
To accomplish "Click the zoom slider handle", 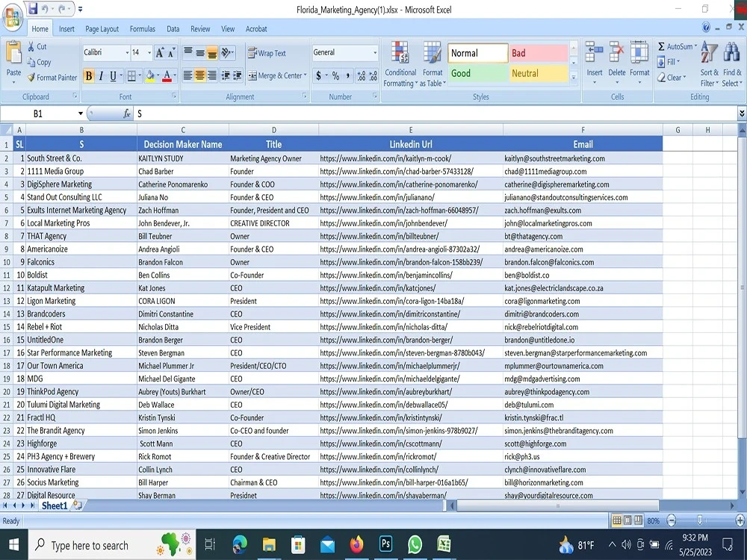I will click(x=699, y=520).
